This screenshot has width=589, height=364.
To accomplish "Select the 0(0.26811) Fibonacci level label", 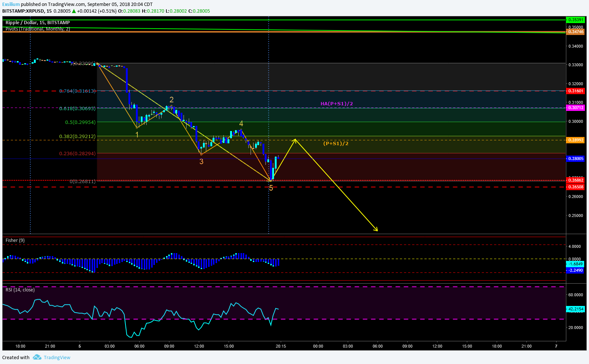I will (83, 182).
